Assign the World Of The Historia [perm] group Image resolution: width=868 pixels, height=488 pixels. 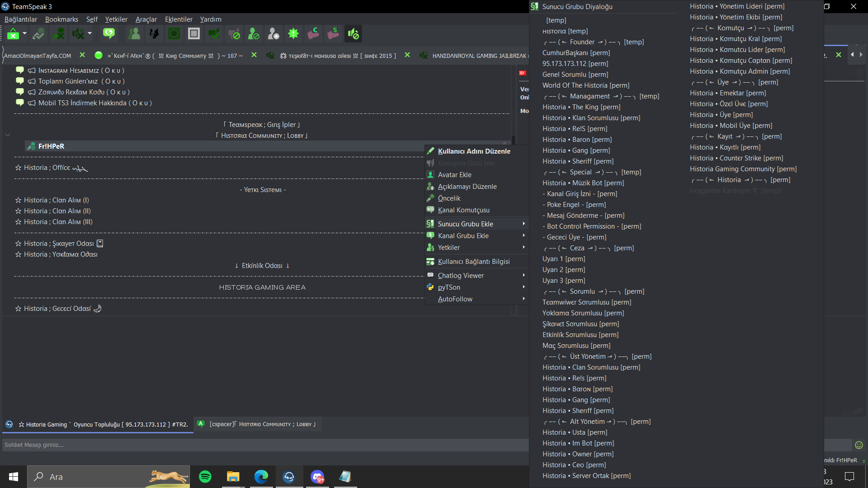pyautogui.click(x=586, y=85)
